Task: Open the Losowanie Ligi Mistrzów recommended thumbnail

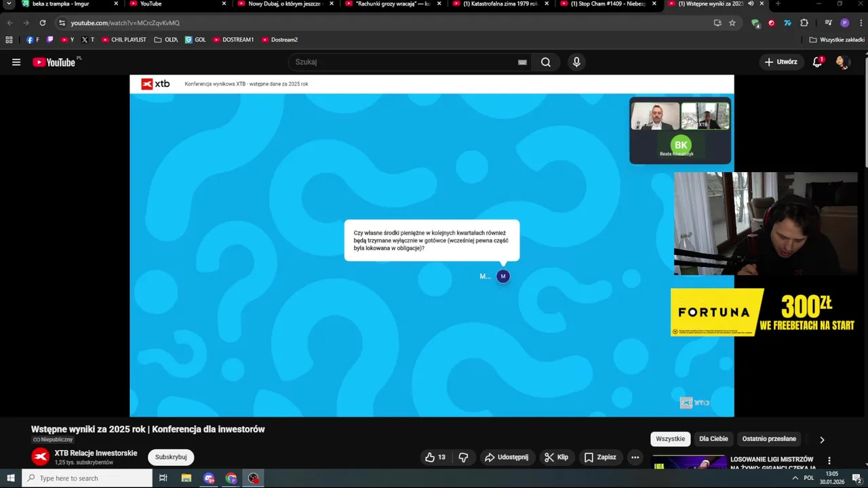Action: click(x=689, y=463)
